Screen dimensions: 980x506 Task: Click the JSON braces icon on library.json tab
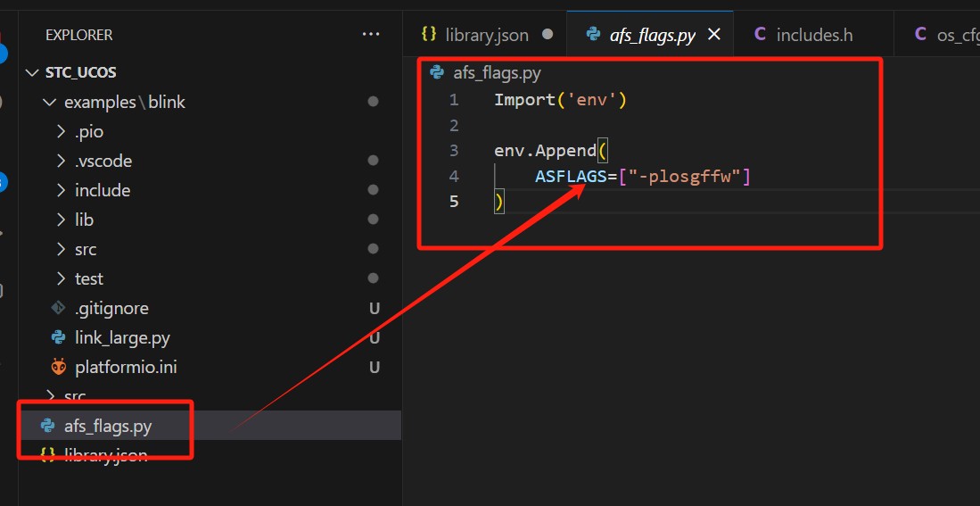tap(429, 35)
